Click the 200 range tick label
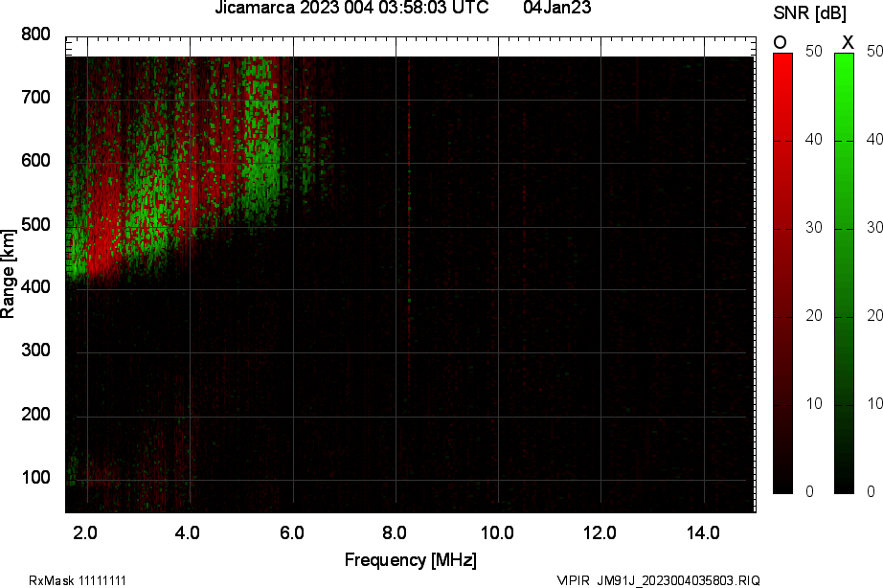Viewport: 883px width, 588px height. [x=35, y=415]
